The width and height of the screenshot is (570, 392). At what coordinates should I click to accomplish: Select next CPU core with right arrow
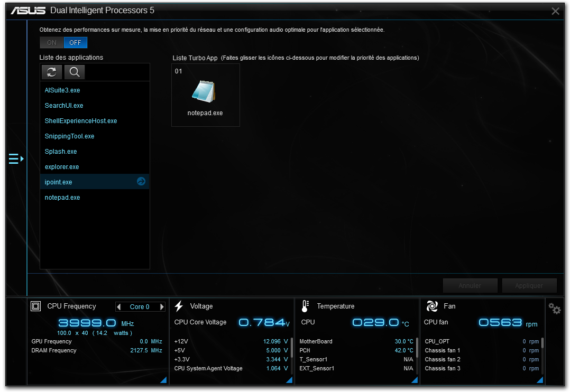(x=162, y=307)
